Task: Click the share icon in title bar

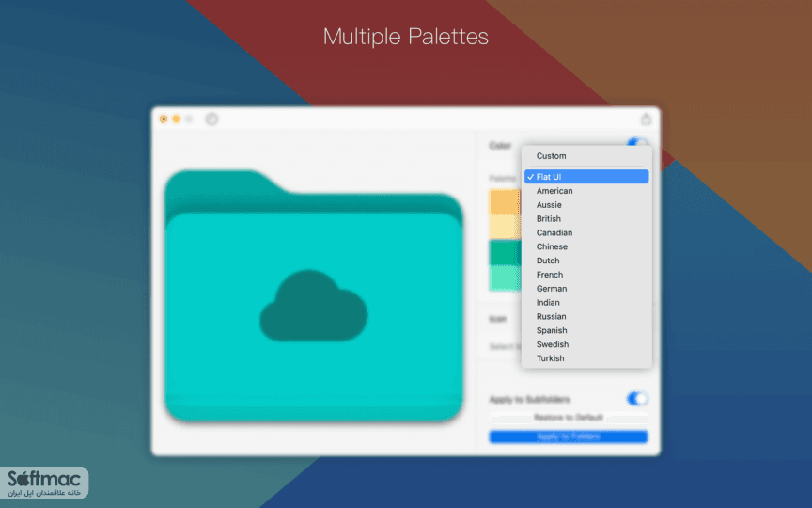Action: (646, 119)
